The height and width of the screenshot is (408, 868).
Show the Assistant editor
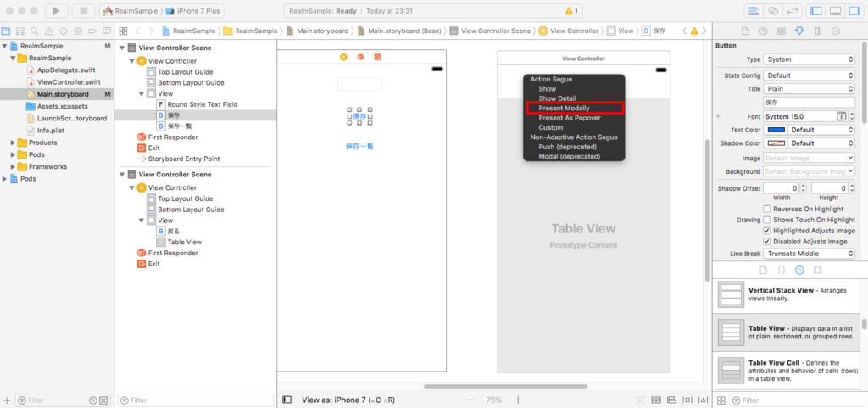coord(773,10)
